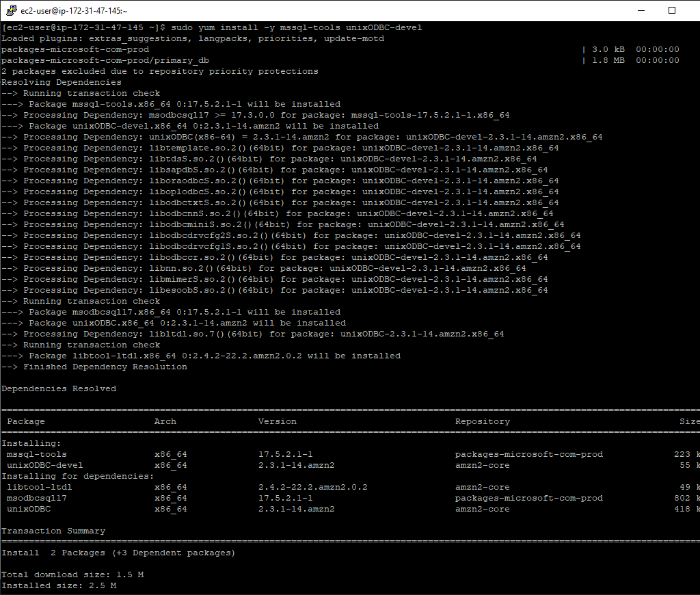Click the libodbcdrvcfg1S.so.2 dependency line
700x595 pixels.
tap(291, 247)
